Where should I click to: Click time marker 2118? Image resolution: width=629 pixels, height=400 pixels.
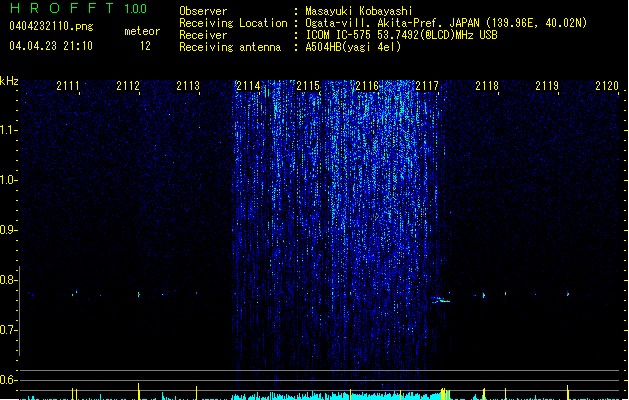487,85
